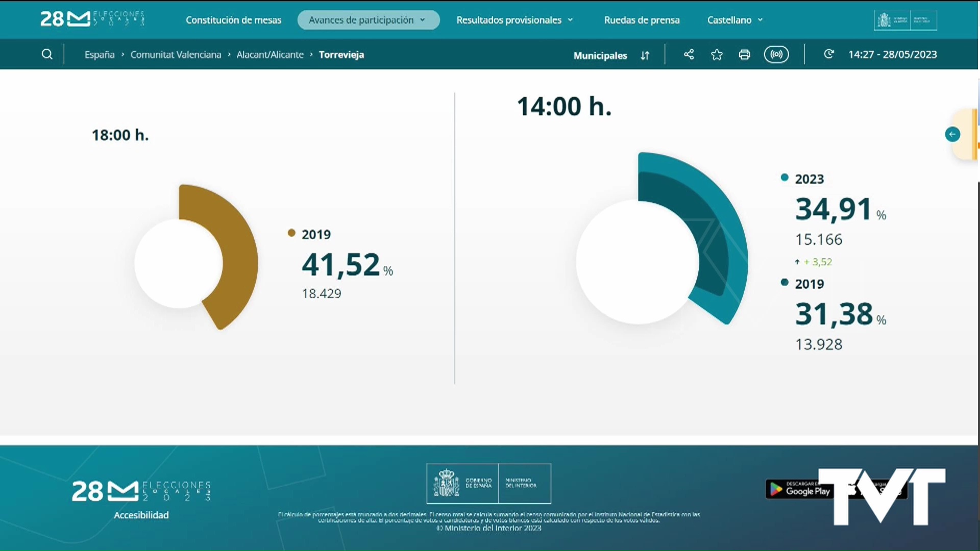Click the footer 28M Elecciones logo
Image resolution: width=980 pixels, height=551 pixels.
[x=141, y=491]
